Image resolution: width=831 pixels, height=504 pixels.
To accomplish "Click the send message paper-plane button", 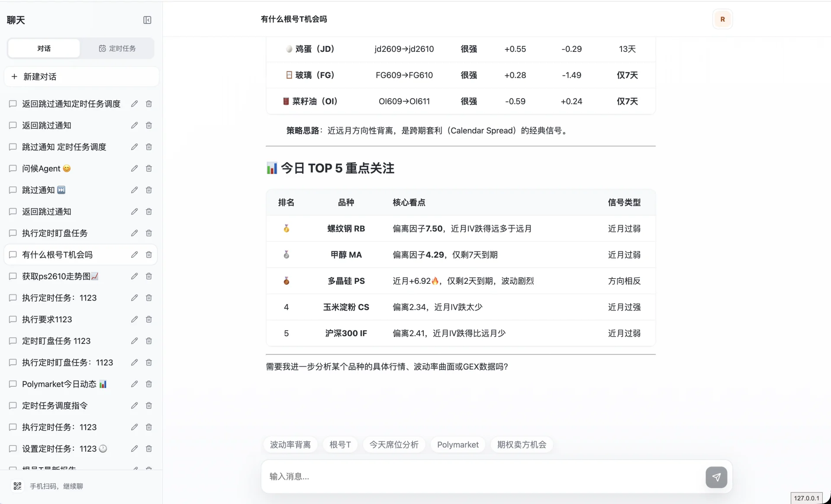I will (716, 477).
